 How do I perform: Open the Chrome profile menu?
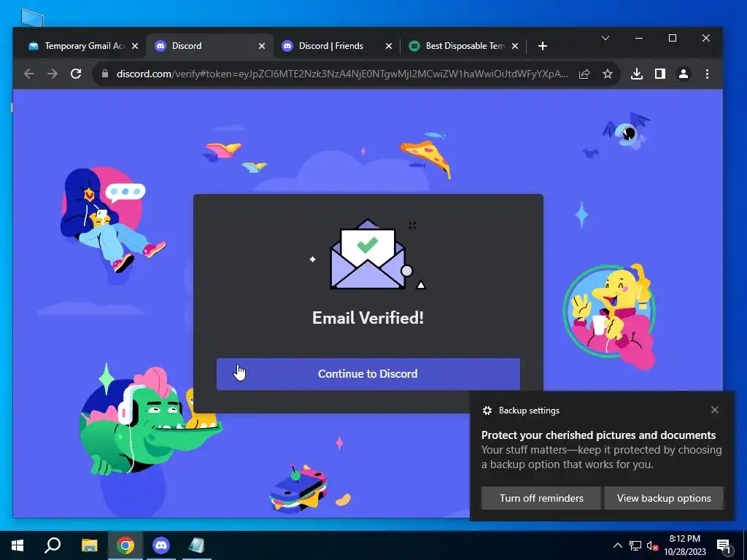point(683,74)
